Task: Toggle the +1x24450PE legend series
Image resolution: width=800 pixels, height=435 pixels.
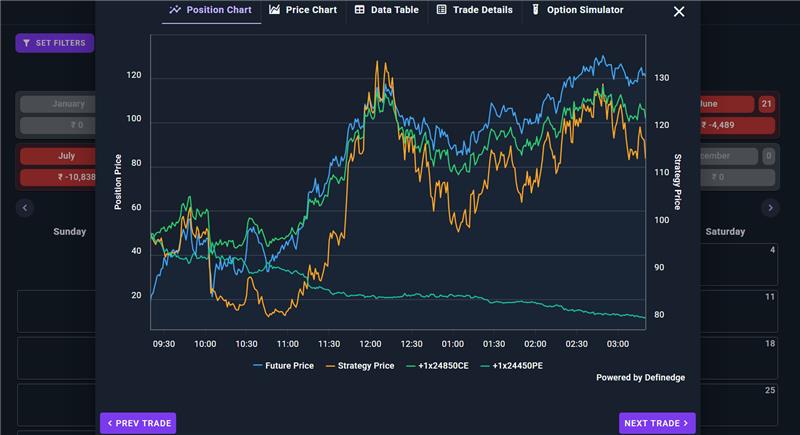Action: pyautogui.click(x=512, y=366)
